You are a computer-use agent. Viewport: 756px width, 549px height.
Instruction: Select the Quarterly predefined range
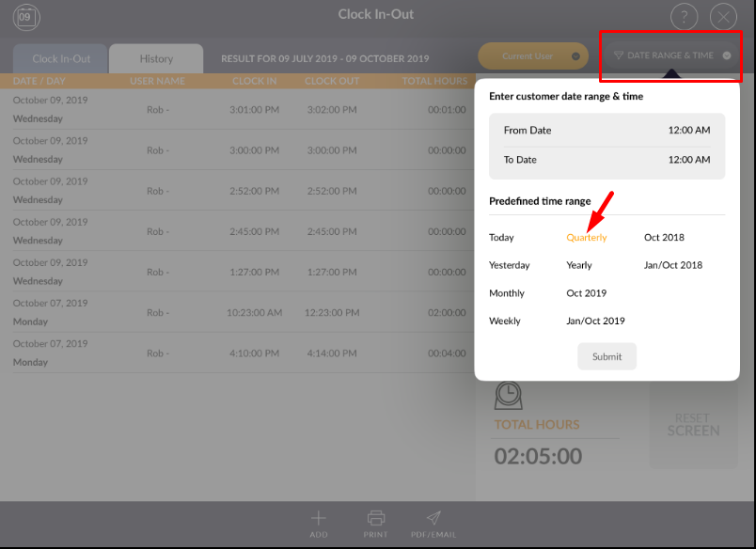[587, 238]
